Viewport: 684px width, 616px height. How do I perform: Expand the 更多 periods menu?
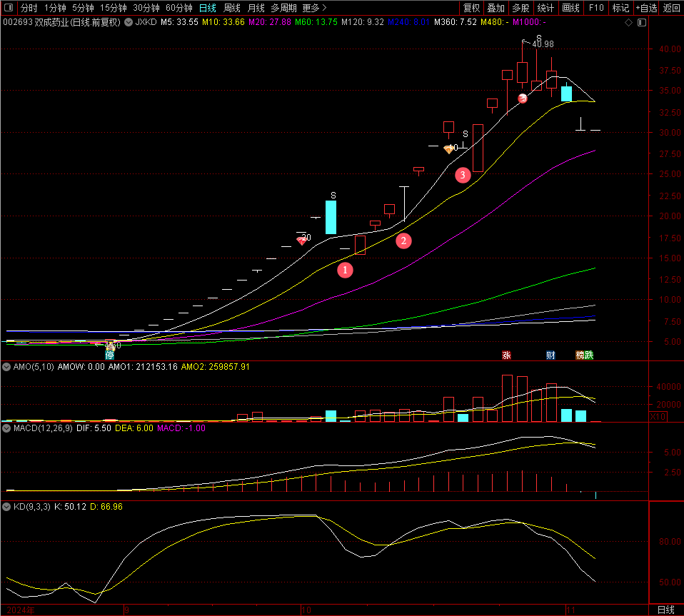click(x=314, y=8)
